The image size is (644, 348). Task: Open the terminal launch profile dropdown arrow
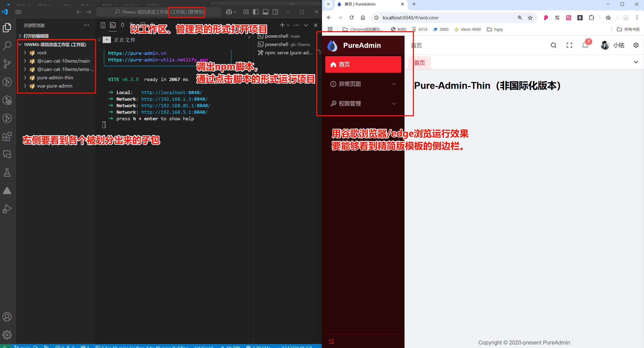288,25
